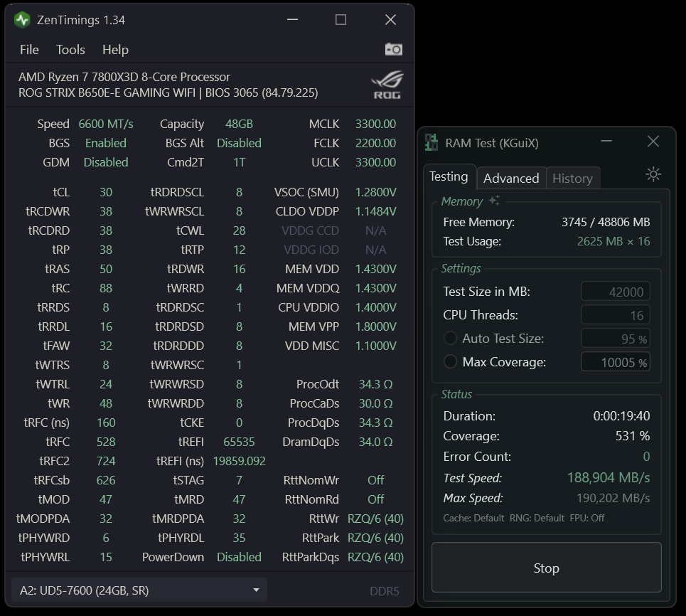The width and height of the screenshot is (686, 616).
Task: Click the UCLK value 3300.00
Action: [375, 162]
